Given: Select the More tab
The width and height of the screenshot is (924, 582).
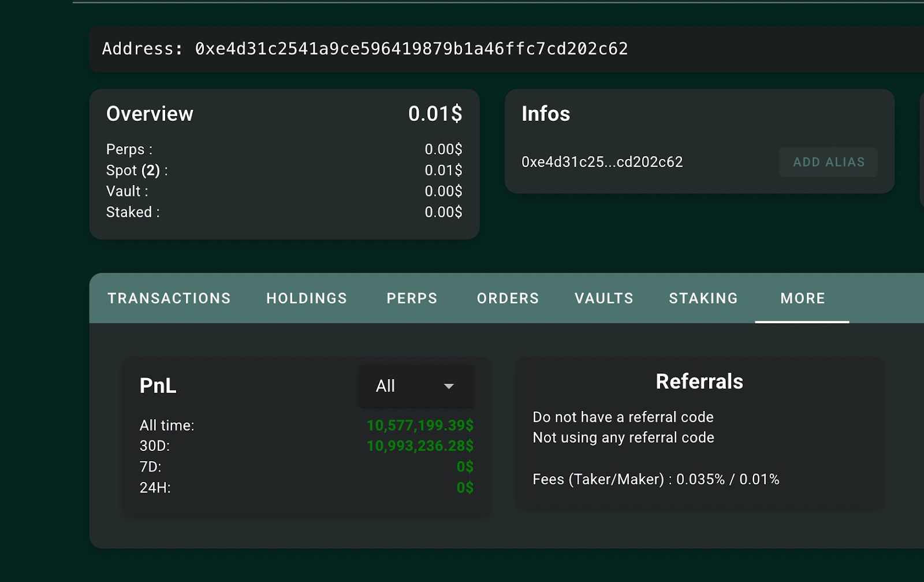Looking at the screenshot, I should point(802,298).
